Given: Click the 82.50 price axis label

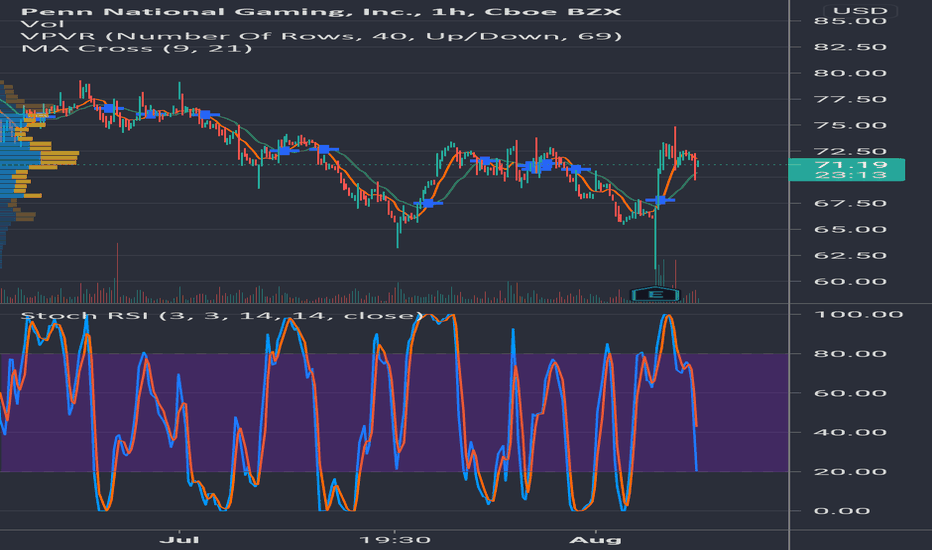Looking at the screenshot, I should [850, 47].
